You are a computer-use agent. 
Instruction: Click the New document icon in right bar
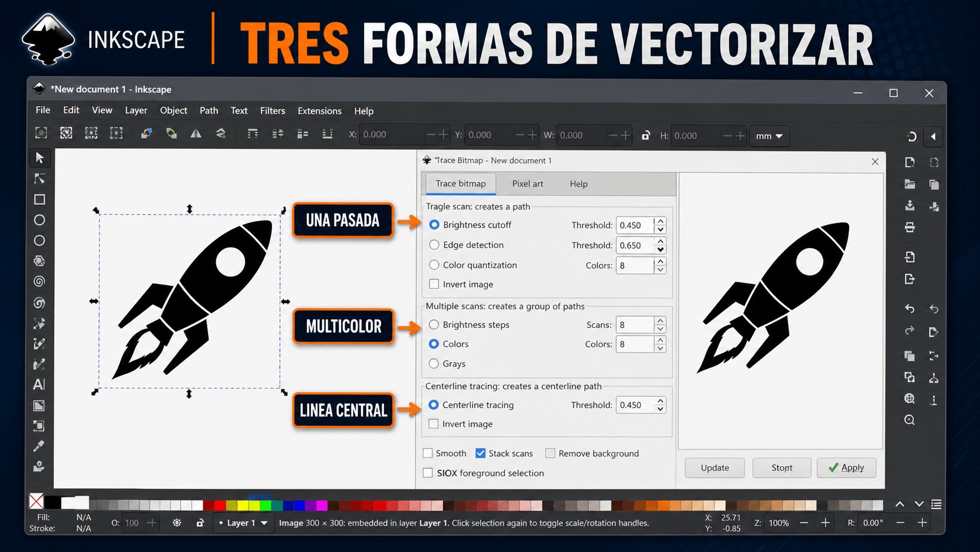click(910, 162)
